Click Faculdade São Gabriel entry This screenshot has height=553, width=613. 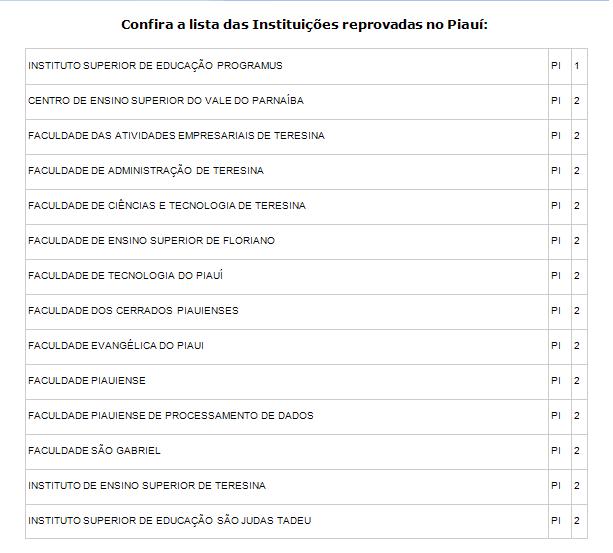click(94, 451)
